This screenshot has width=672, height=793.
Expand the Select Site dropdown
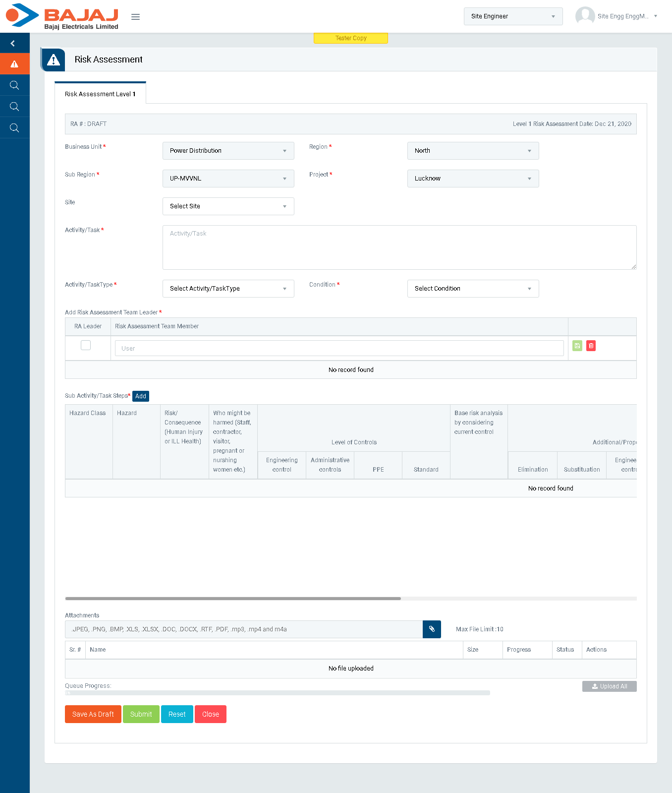228,206
